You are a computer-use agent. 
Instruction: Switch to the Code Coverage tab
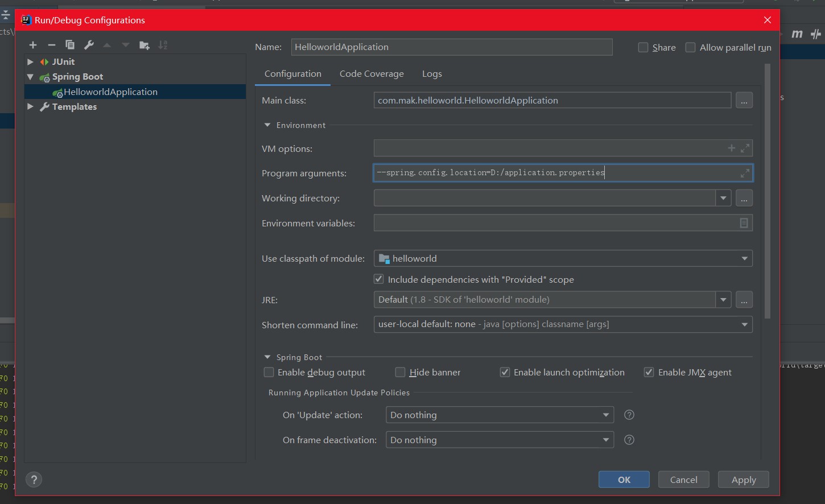372,74
